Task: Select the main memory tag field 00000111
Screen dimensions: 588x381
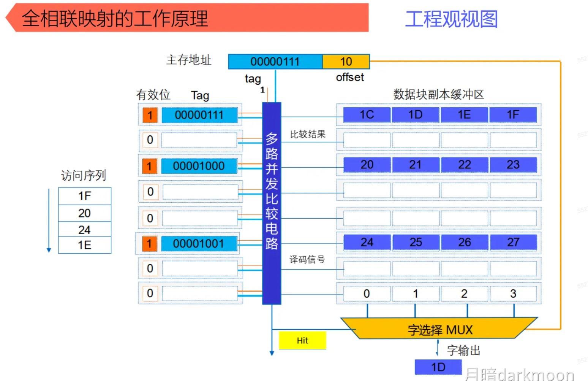Action: 275,62
